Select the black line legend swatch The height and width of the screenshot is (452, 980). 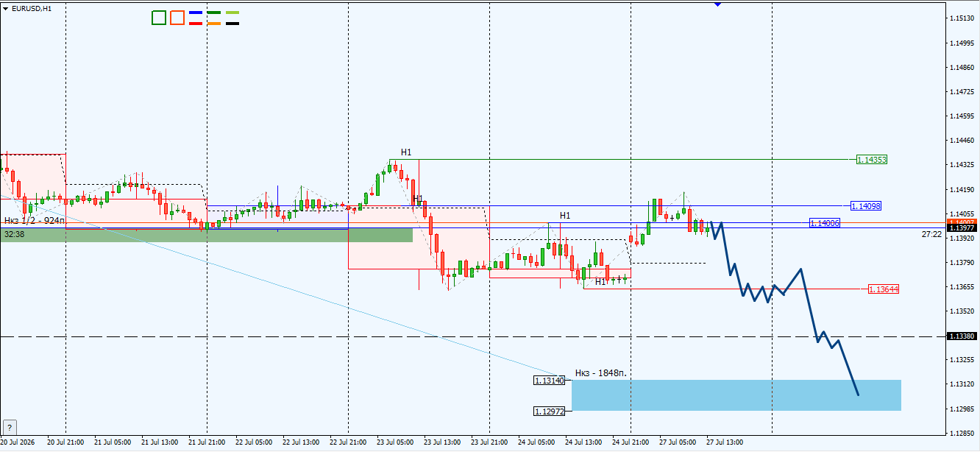tap(232, 24)
